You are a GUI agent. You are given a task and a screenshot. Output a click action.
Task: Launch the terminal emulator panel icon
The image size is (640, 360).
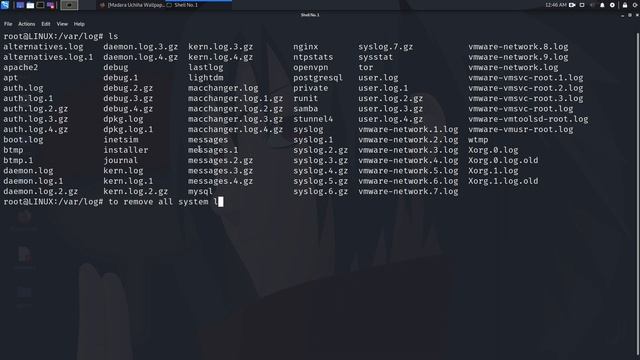pyautogui.click(x=40, y=5)
